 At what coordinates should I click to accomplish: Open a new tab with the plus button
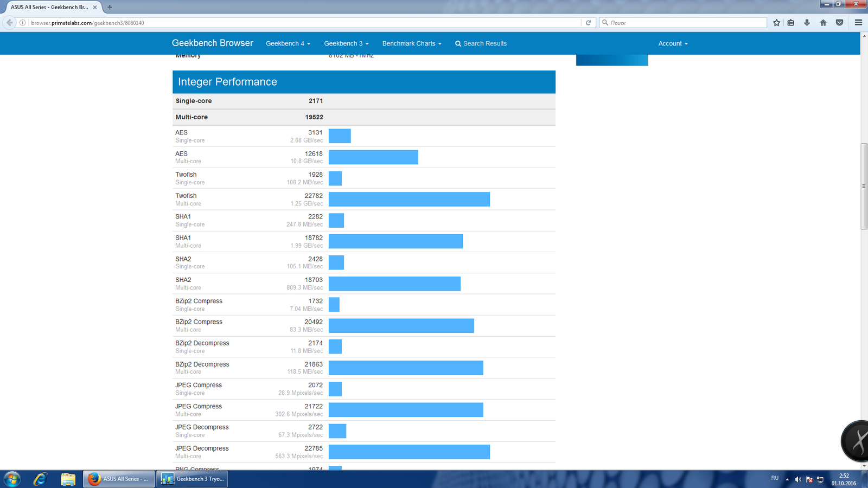coord(110,7)
